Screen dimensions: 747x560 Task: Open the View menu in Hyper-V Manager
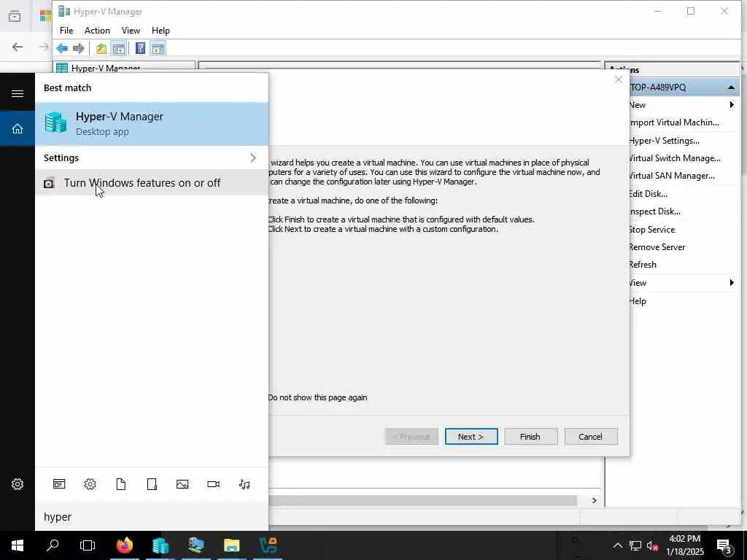click(x=131, y=31)
